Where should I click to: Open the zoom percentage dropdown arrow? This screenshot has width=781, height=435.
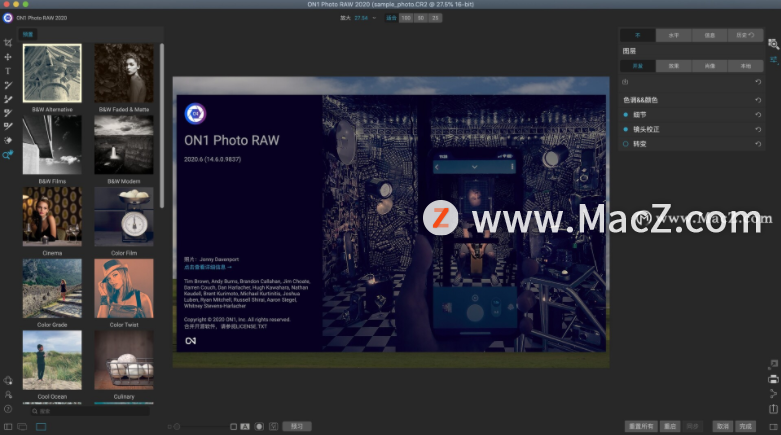pyautogui.click(x=375, y=18)
